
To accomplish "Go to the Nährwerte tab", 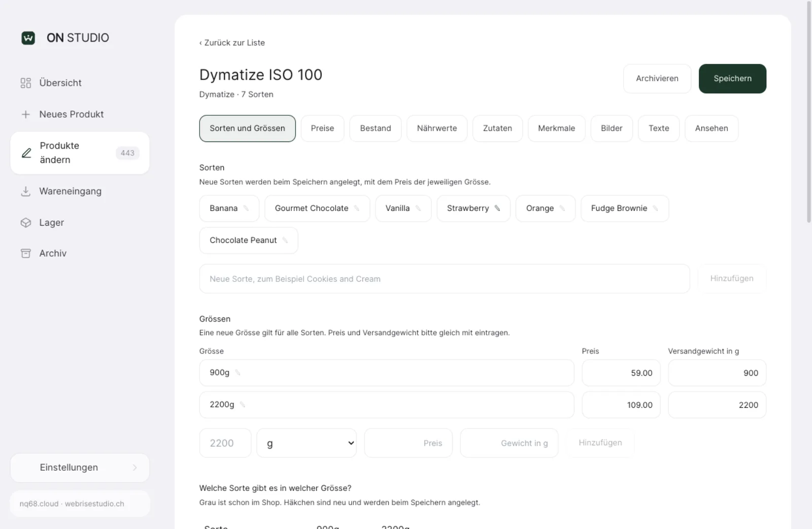I will point(437,128).
